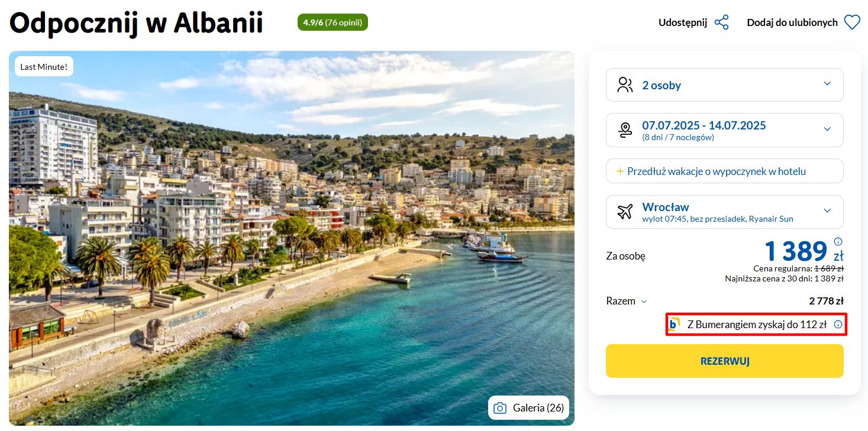The height and width of the screenshot is (431, 868).
Task: Click the map pin date icon
Action: click(625, 130)
